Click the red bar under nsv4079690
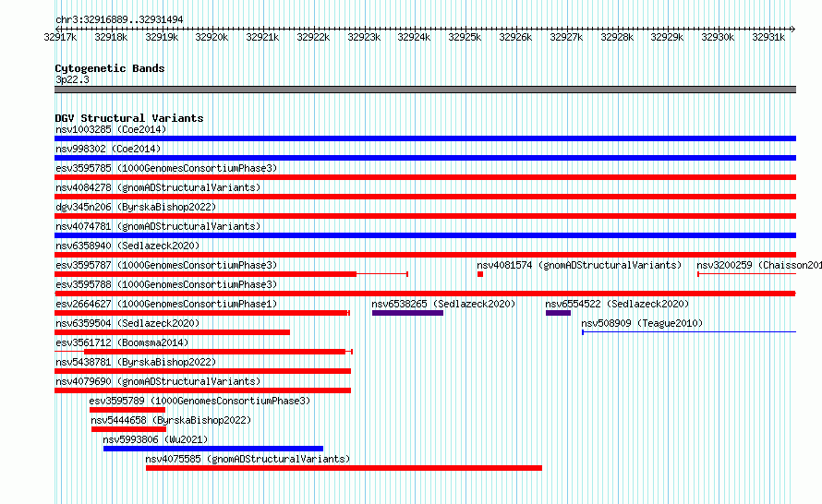 [202, 390]
